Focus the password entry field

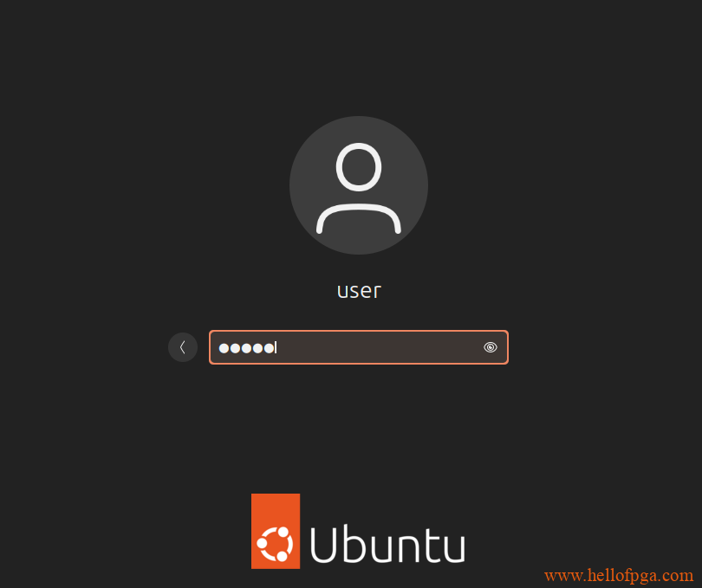pyautogui.click(x=359, y=347)
